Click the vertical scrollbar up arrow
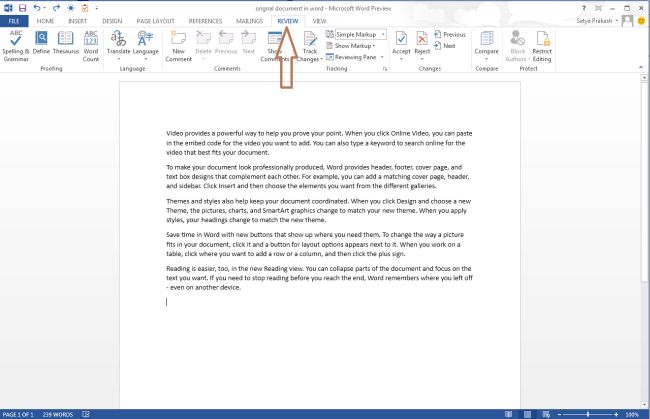Screen dimensions: 650x419 pyautogui.click(x=644, y=77)
